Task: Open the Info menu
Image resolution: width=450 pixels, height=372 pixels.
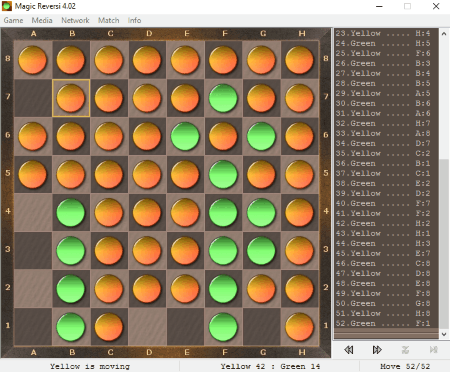Action: [134, 20]
